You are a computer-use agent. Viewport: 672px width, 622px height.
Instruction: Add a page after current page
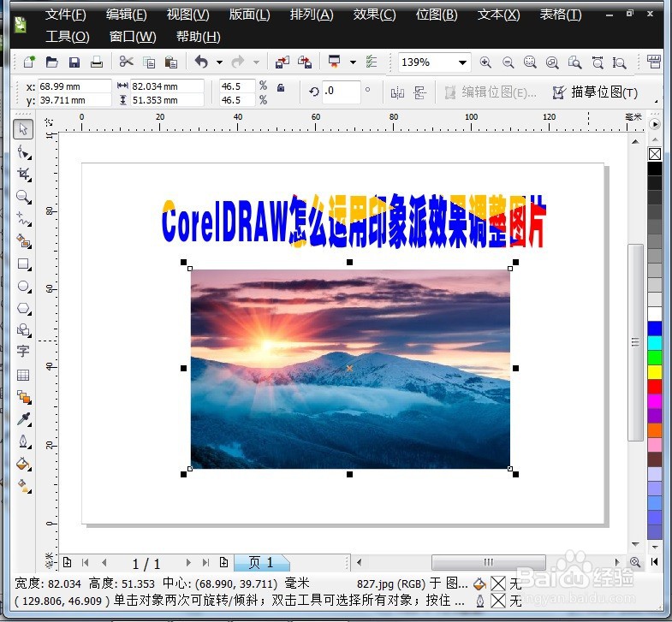pyautogui.click(x=223, y=562)
